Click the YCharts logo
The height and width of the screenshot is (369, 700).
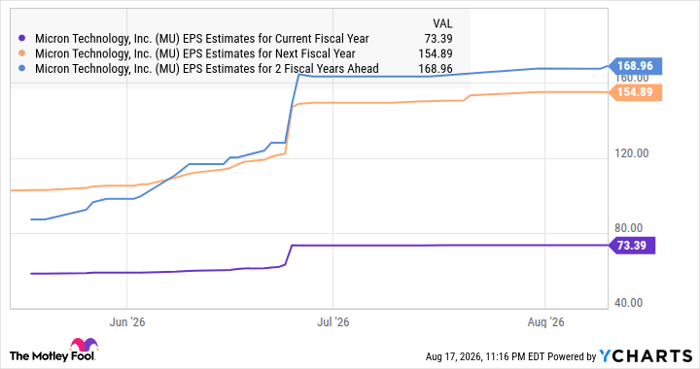[x=646, y=356]
